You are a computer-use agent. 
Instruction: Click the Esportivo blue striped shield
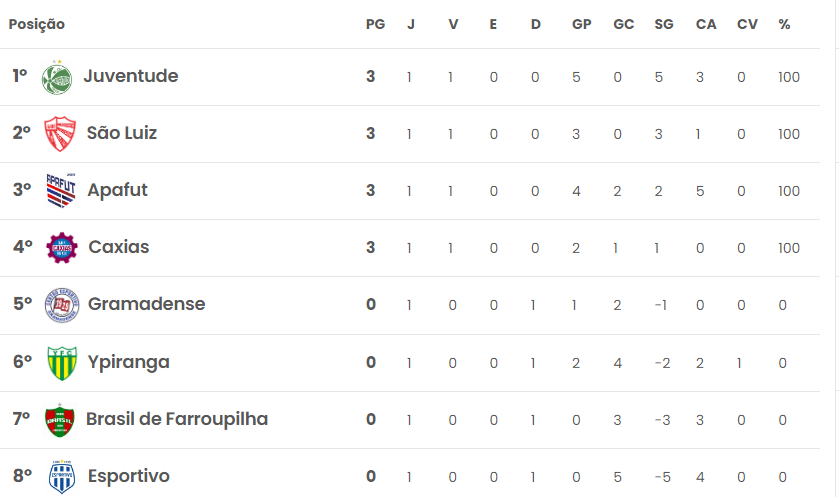coord(62,477)
